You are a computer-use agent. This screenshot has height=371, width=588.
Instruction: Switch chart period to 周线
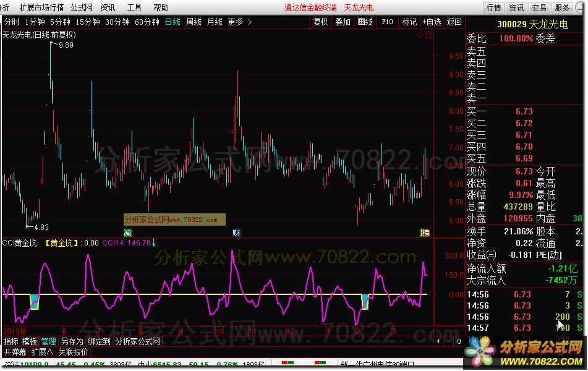coord(194,22)
